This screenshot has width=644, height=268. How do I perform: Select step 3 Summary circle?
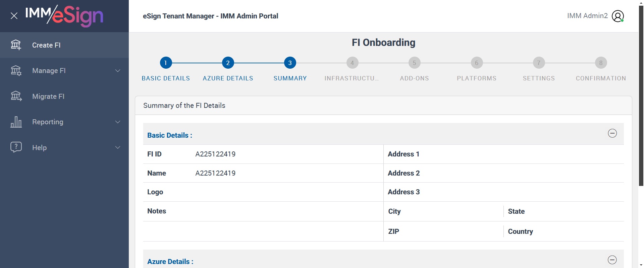click(x=290, y=63)
